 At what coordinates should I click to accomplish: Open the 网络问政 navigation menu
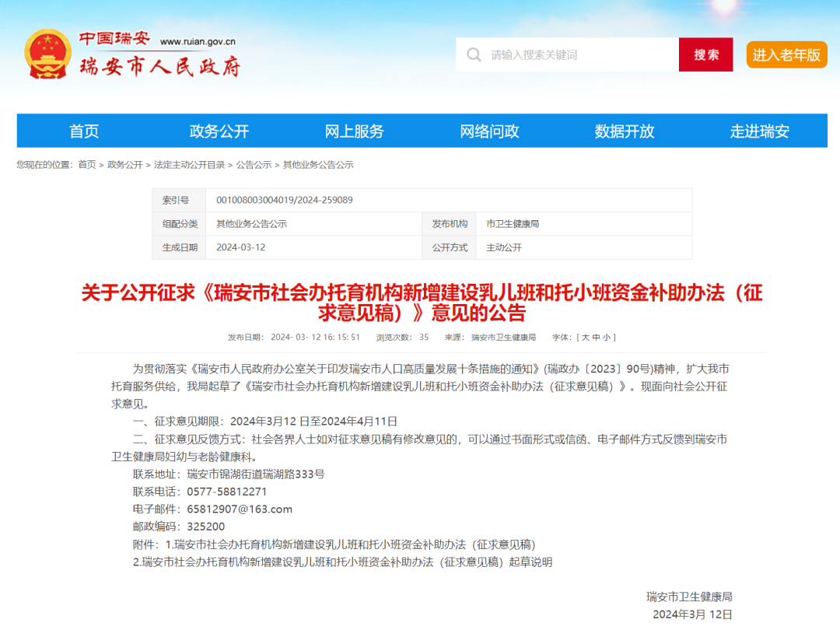click(x=490, y=131)
